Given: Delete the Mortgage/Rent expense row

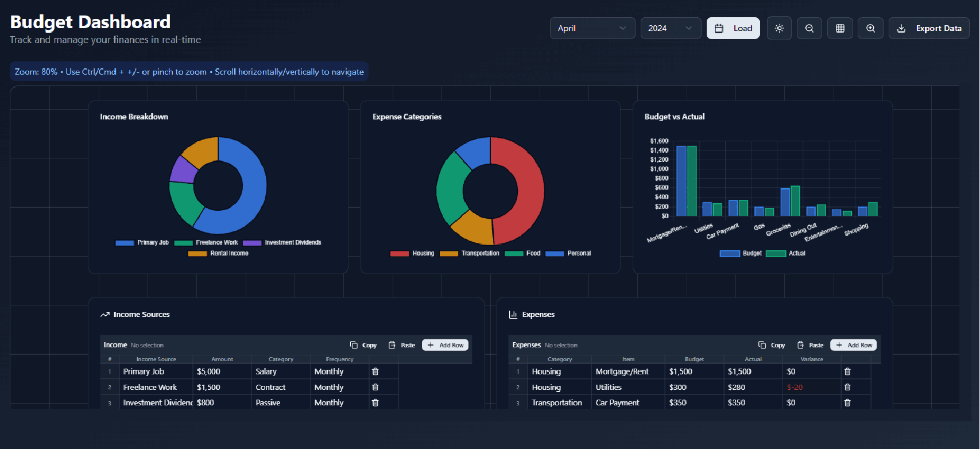Looking at the screenshot, I should [x=847, y=371].
